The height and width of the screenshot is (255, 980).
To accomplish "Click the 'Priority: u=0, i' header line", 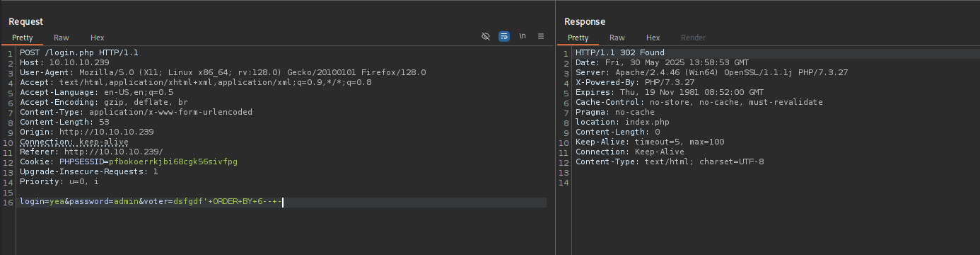I will (x=59, y=182).
